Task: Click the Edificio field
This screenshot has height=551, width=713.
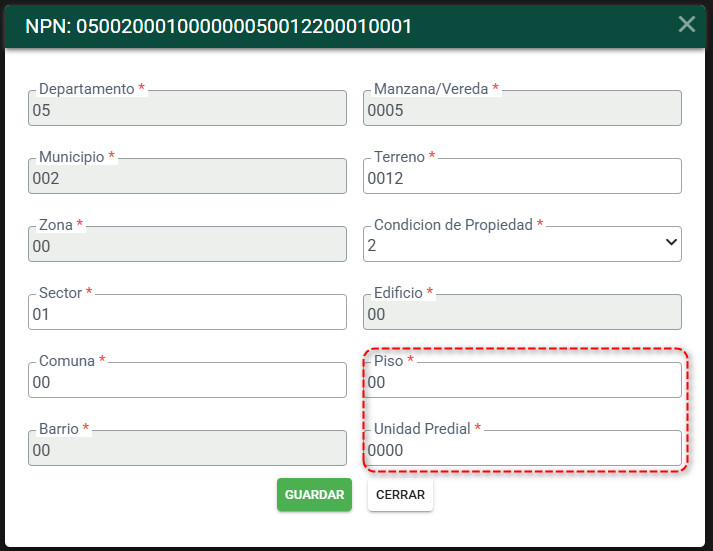Action: pyautogui.click(x=522, y=312)
